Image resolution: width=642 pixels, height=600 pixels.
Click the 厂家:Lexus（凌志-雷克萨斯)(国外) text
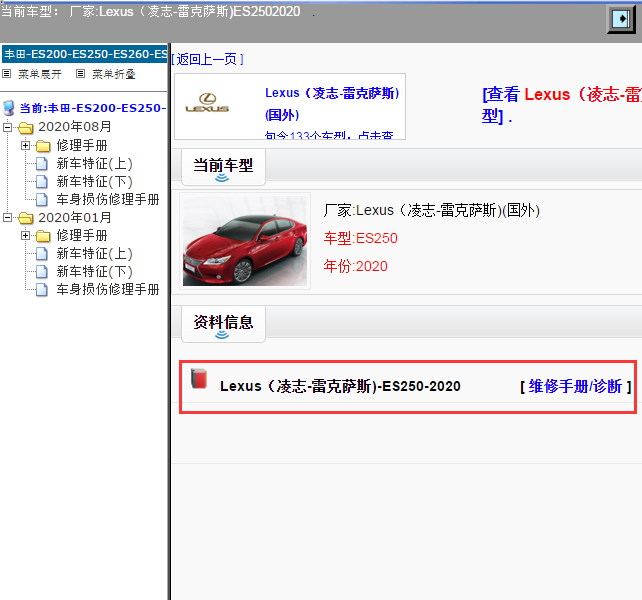pos(432,211)
